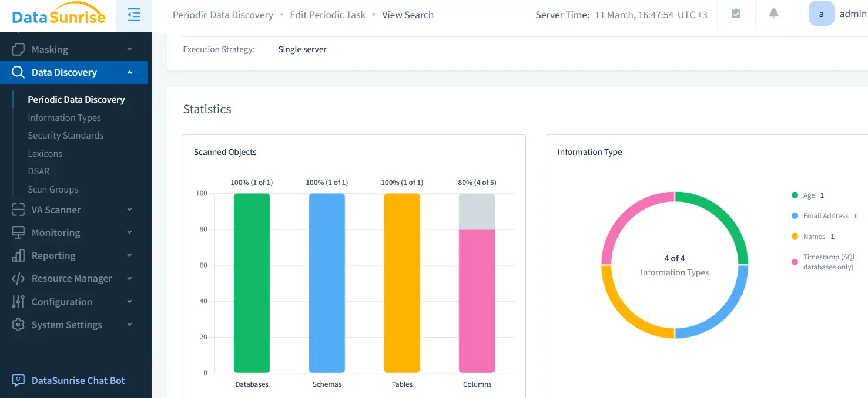Viewport: 868px width, 398px height.
Task: Toggle the Age legend item in chart
Action: (x=809, y=195)
